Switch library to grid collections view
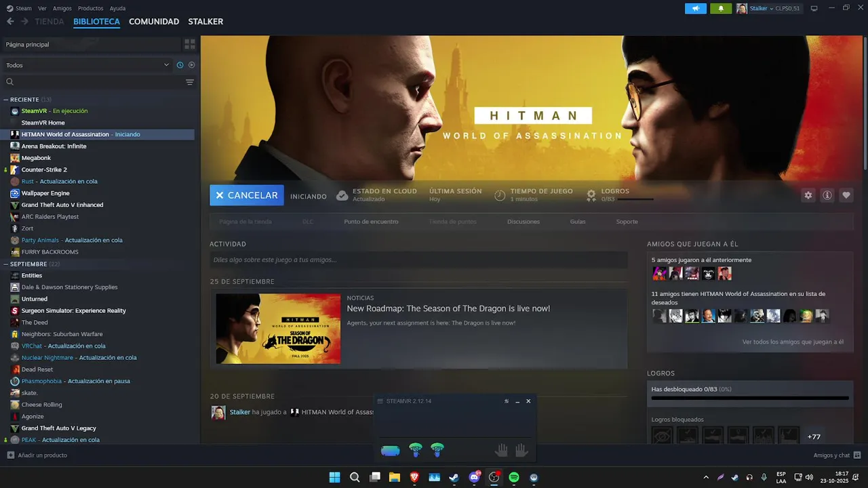Viewport: 868px width, 488px height. coord(190,44)
